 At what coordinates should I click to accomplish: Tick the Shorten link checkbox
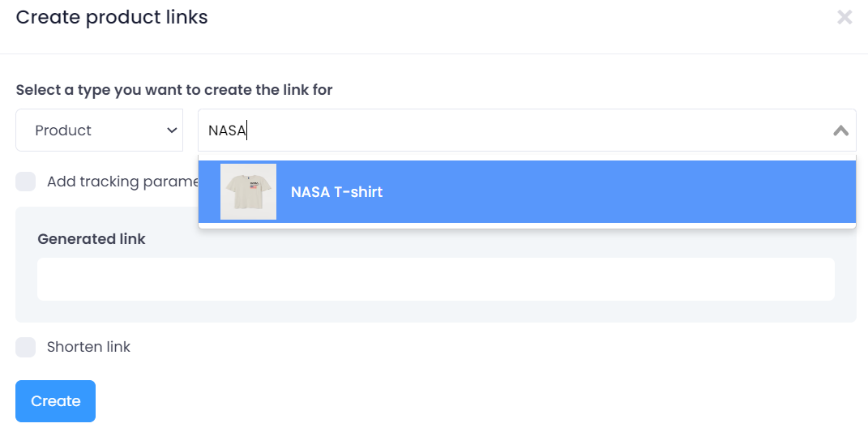click(x=26, y=347)
